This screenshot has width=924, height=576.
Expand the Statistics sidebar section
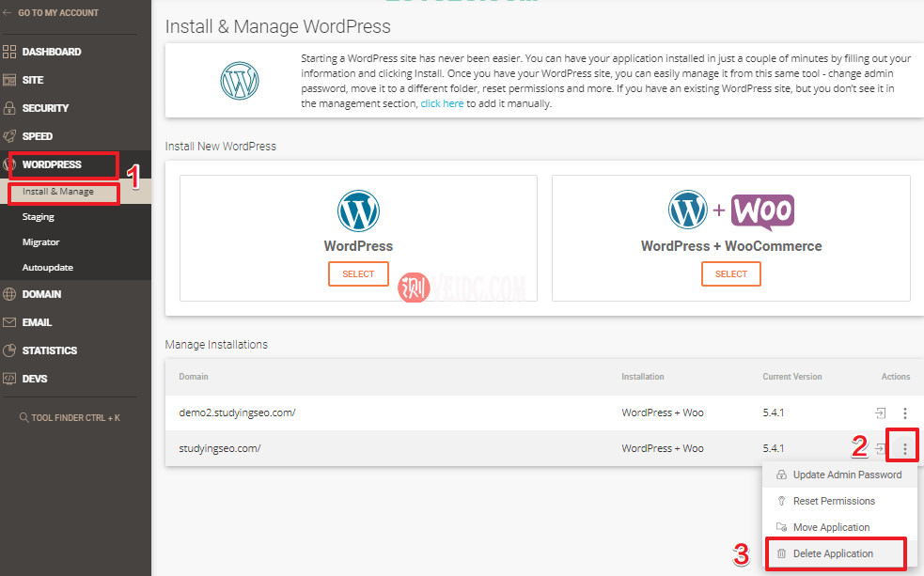[x=50, y=350]
